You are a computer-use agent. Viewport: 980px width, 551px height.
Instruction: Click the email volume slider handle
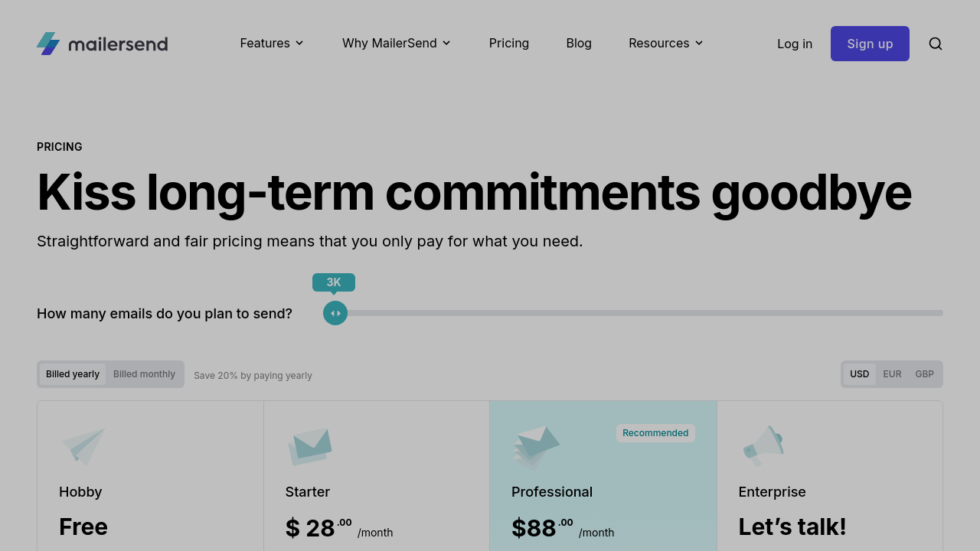[x=335, y=313]
